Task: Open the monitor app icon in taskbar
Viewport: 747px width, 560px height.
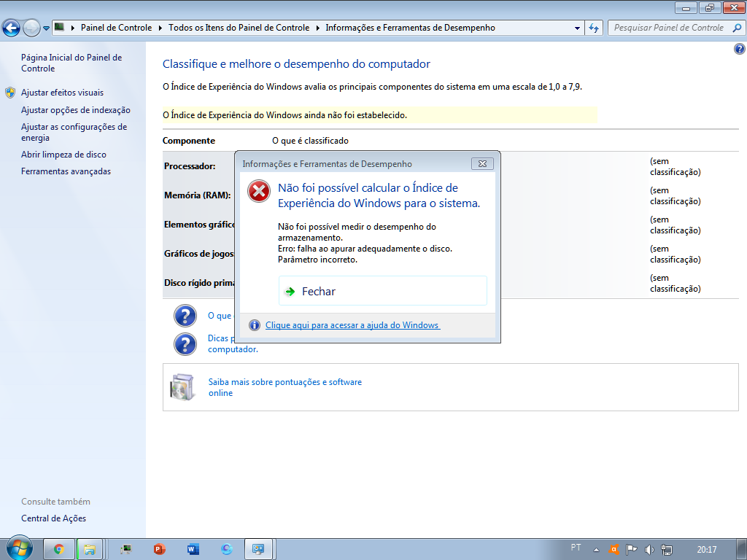Action: pyautogui.click(x=125, y=549)
